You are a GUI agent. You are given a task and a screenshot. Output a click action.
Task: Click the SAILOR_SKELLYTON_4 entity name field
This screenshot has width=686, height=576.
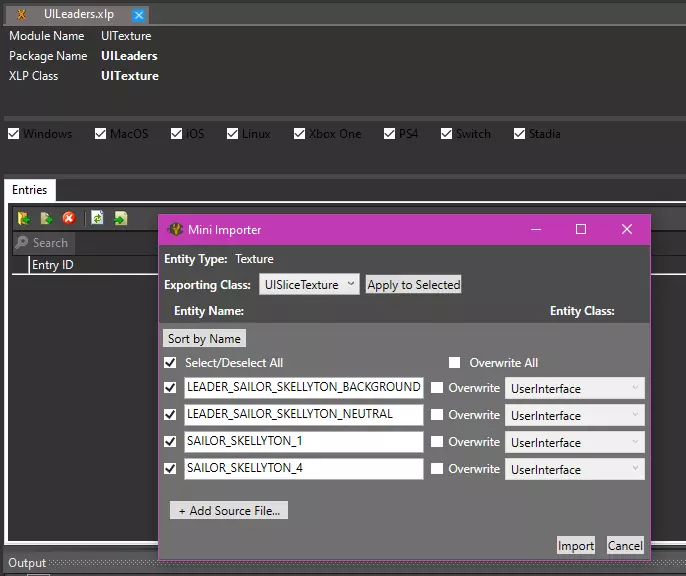[x=303, y=468]
